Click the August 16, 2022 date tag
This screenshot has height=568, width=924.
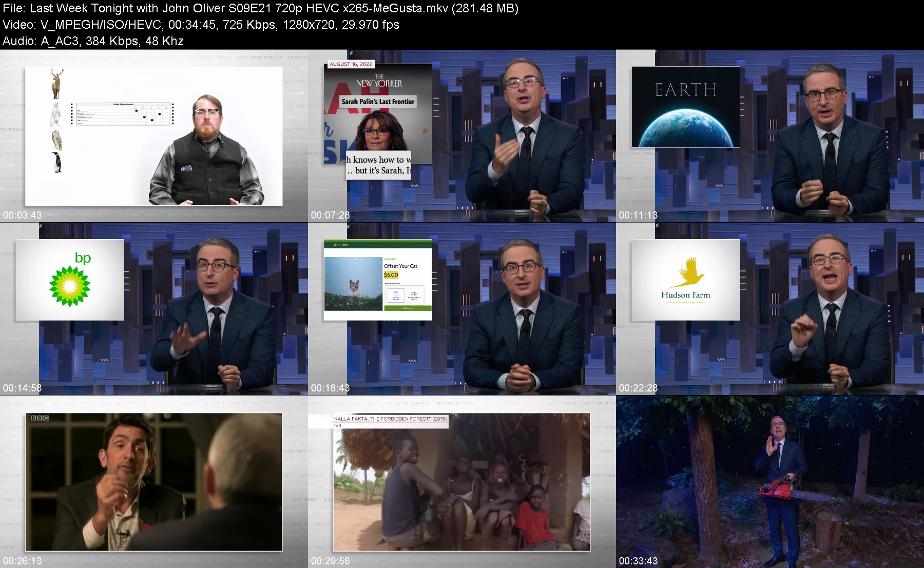click(x=351, y=64)
